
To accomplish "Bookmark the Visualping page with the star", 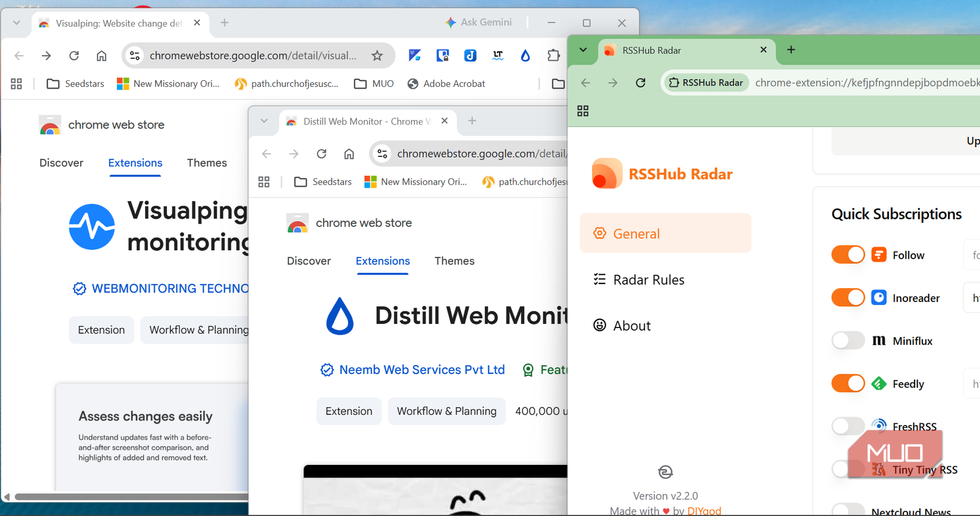I will point(377,55).
